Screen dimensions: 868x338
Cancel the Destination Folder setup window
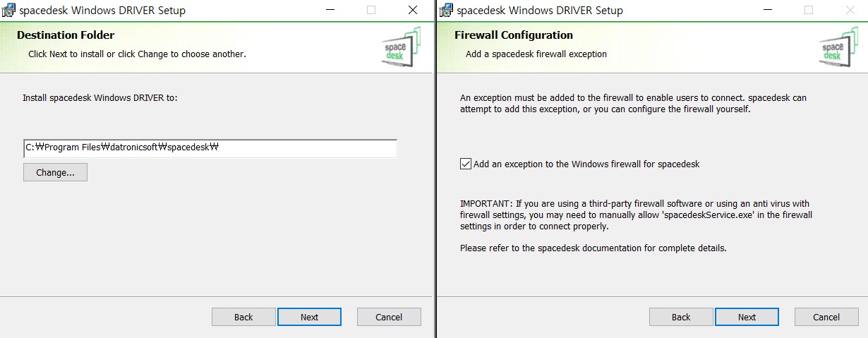(x=389, y=317)
